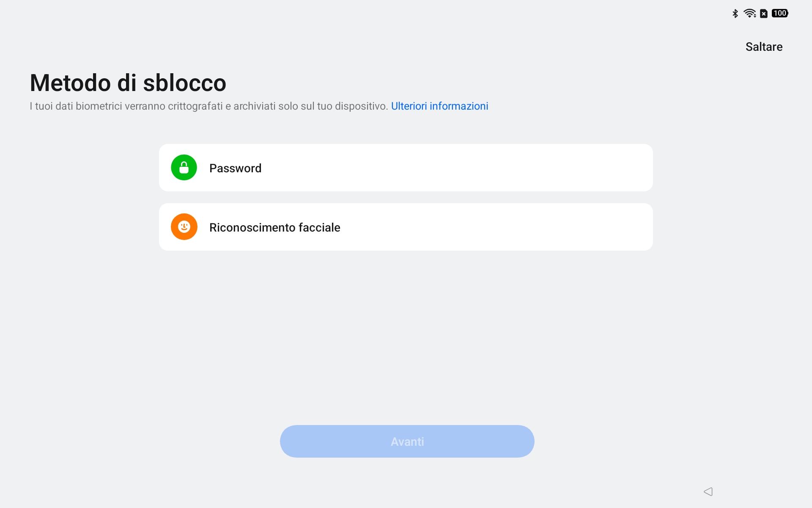Continue with the Avanti button
Viewport: 812px width, 508px height.
tap(407, 441)
